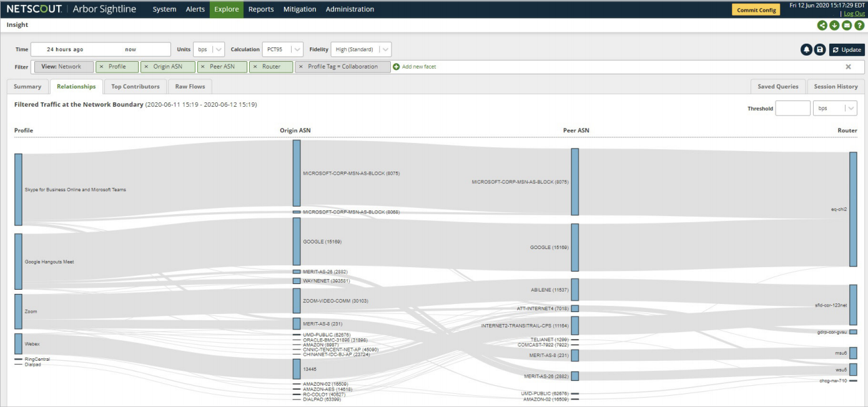Open the Explore menu
868x407 pixels.
click(x=226, y=9)
